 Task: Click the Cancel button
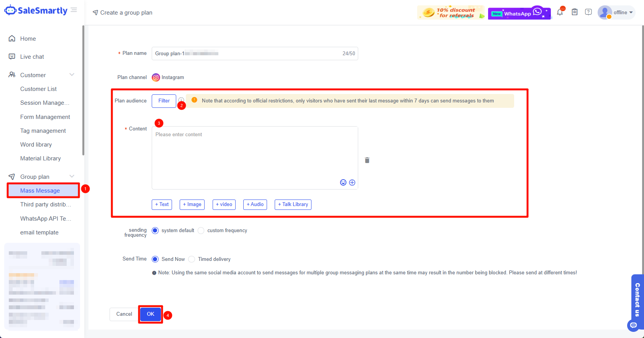point(124,314)
